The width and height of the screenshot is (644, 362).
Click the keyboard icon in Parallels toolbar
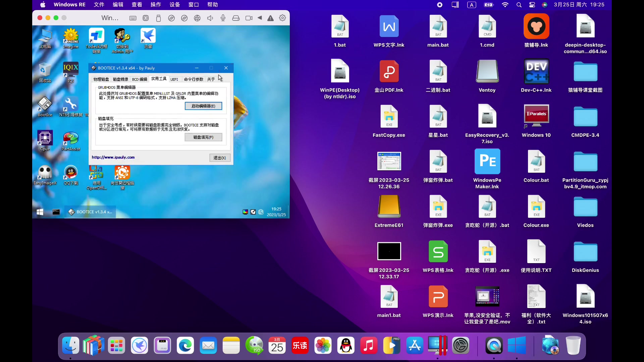pyautogui.click(x=133, y=18)
